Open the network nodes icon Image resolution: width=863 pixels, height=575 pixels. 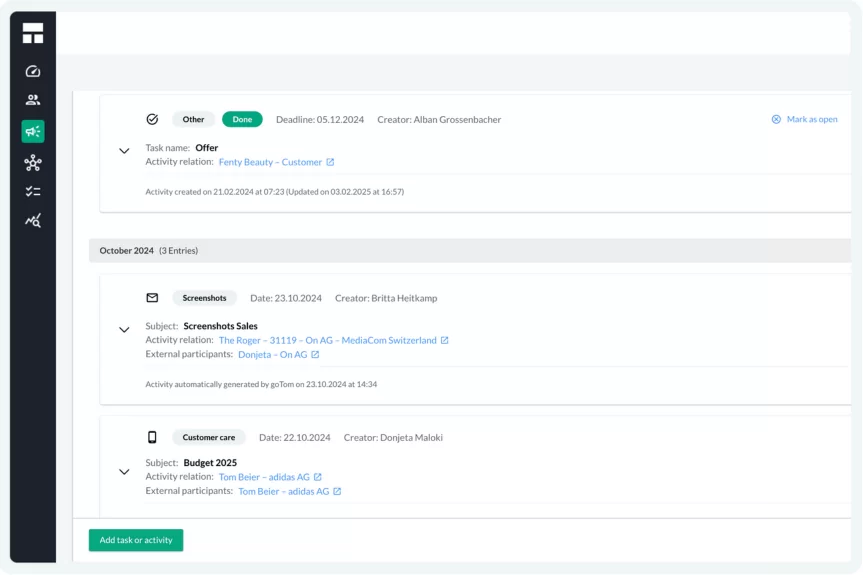33,162
